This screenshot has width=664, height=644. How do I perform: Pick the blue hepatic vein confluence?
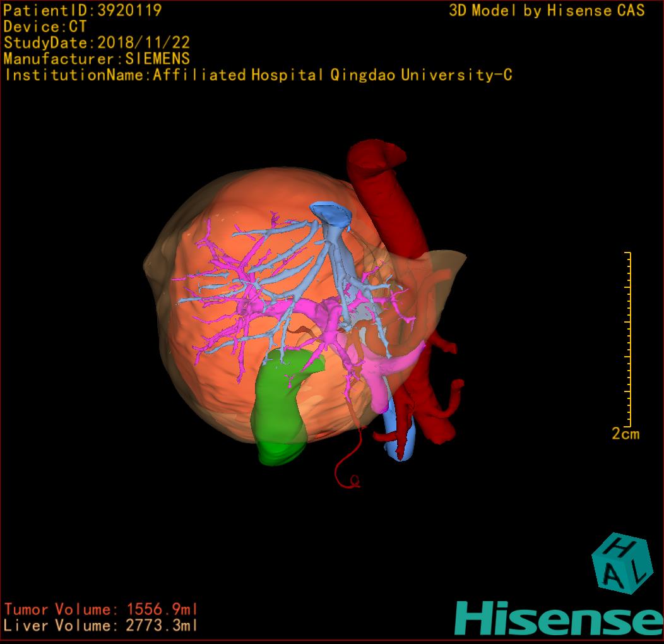[x=332, y=215]
